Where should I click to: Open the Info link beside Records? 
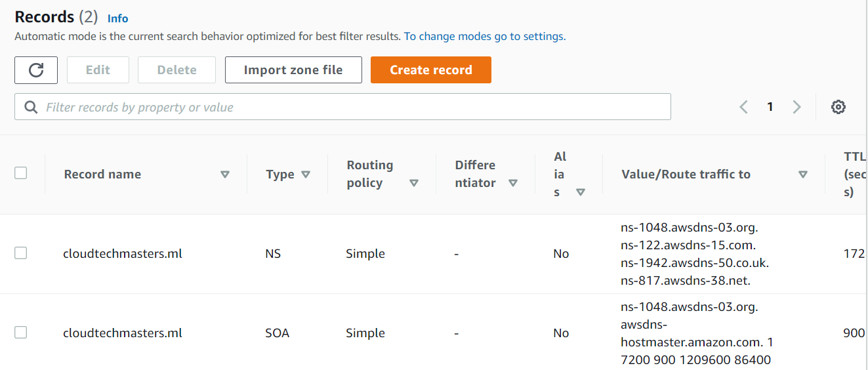[117, 18]
